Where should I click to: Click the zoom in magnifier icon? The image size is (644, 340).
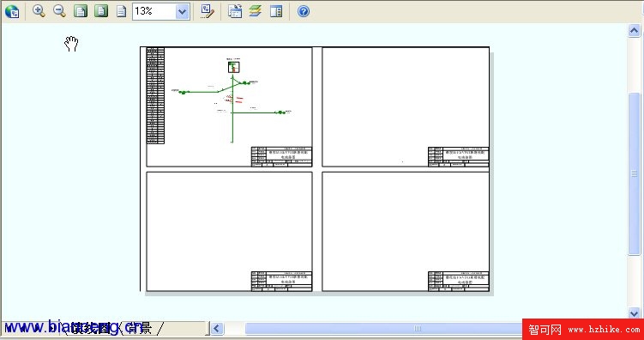tap(39, 11)
